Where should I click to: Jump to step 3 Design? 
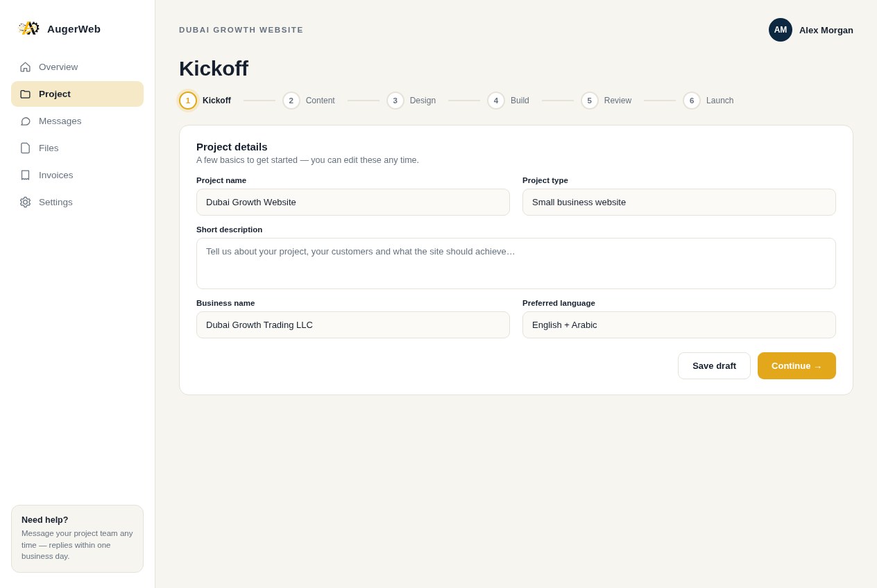411,101
